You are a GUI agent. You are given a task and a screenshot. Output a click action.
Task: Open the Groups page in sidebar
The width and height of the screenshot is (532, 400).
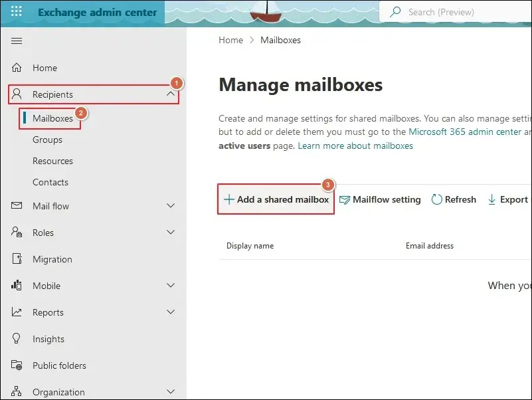[x=47, y=140]
